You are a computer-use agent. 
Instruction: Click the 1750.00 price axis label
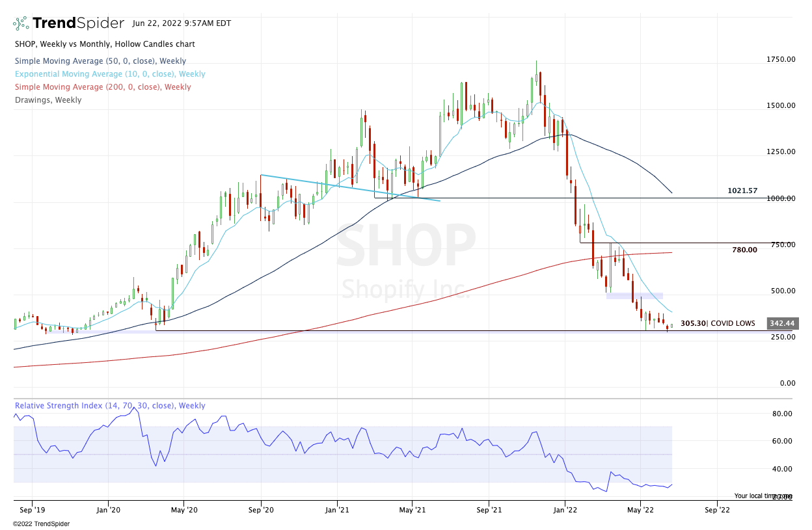pyautogui.click(x=781, y=59)
